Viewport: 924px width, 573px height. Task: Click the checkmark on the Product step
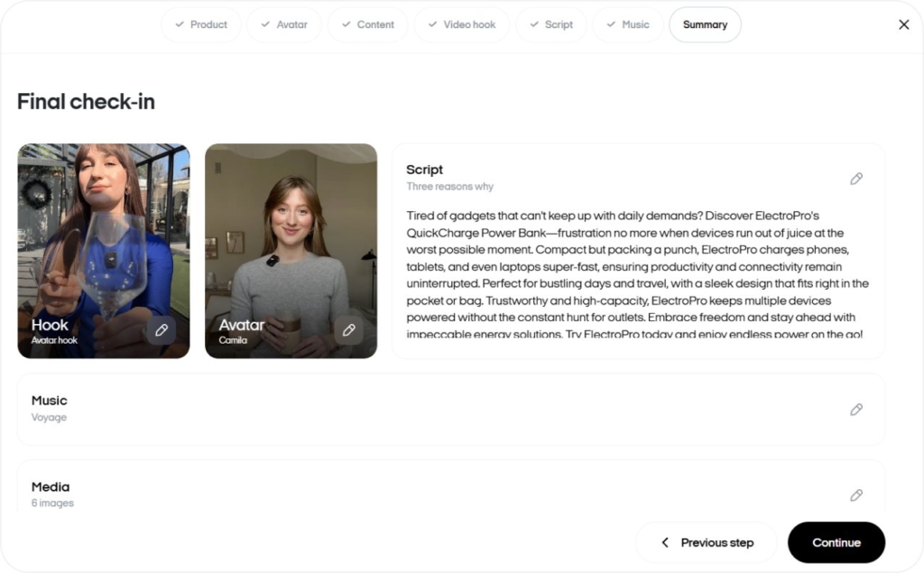coord(178,24)
